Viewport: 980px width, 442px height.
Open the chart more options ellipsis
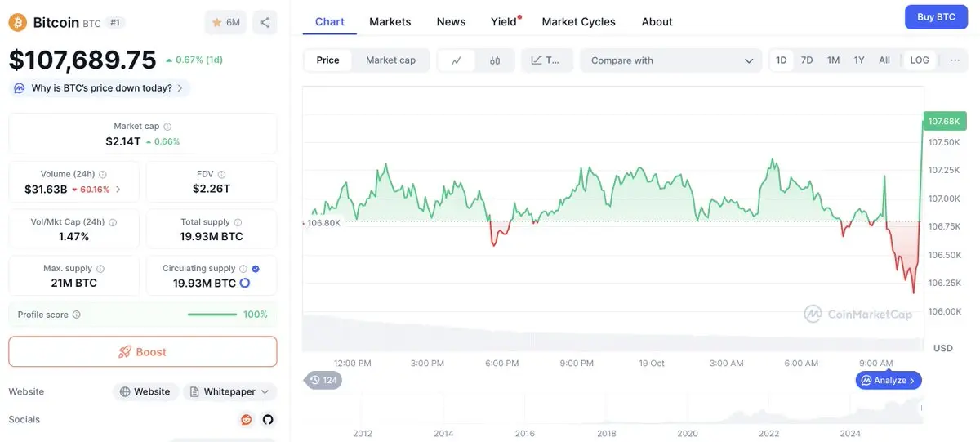click(x=955, y=60)
